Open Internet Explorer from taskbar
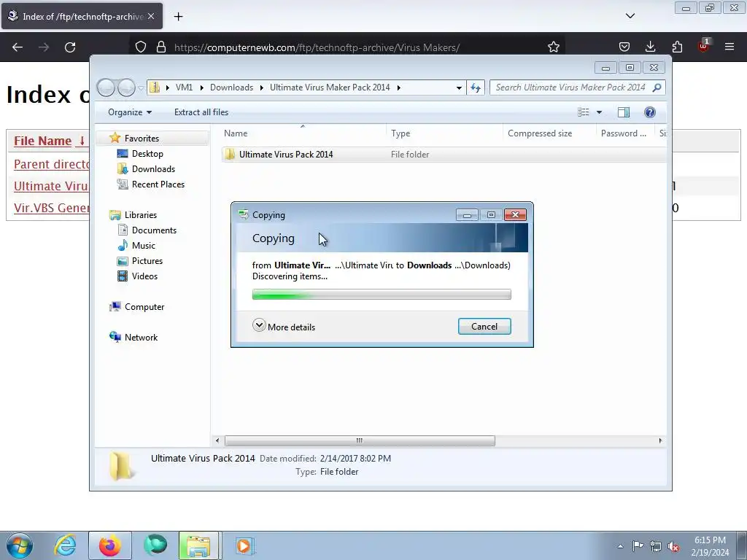 65,545
